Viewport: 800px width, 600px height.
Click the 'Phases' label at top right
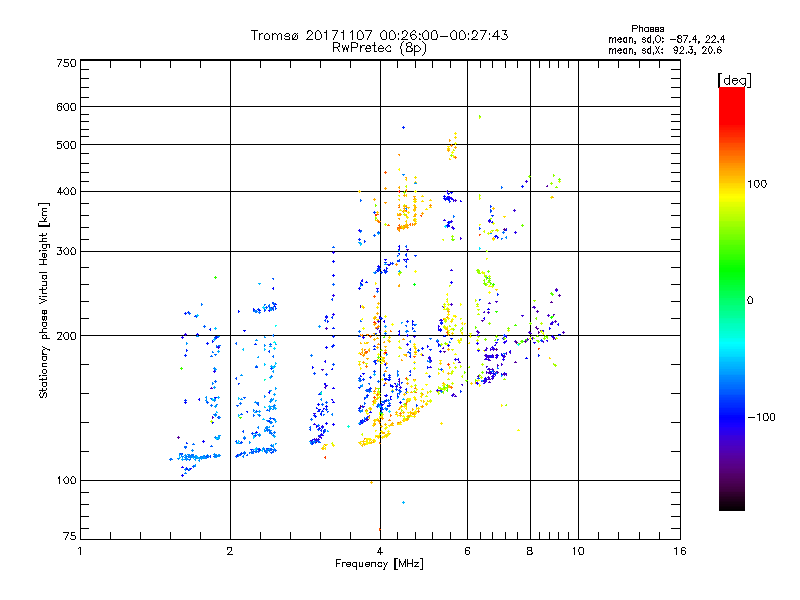[647, 29]
